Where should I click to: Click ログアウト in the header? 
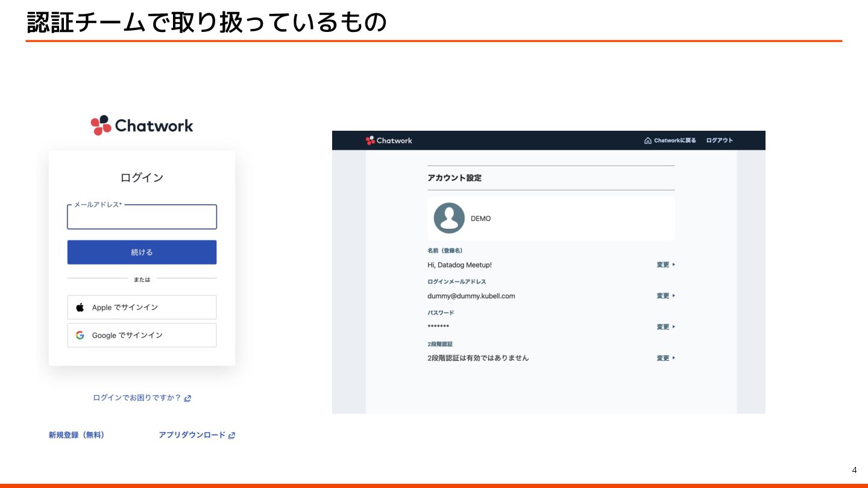pyautogui.click(x=720, y=140)
